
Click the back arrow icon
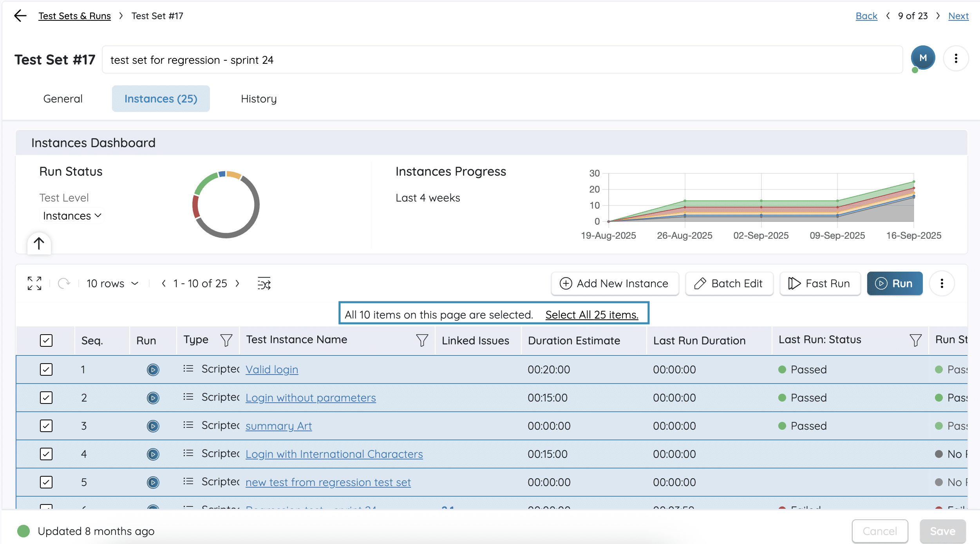pyautogui.click(x=20, y=16)
